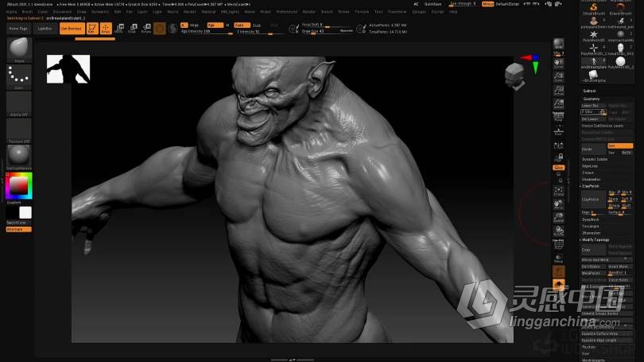The width and height of the screenshot is (644, 362).
Task: Toggle the Zsub button
Action: click(x=257, y=25)
